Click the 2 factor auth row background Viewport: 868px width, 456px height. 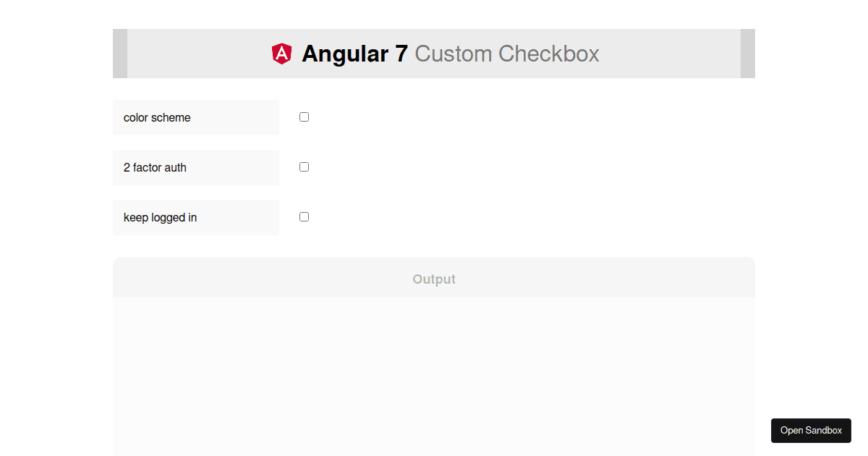[217, 167]
